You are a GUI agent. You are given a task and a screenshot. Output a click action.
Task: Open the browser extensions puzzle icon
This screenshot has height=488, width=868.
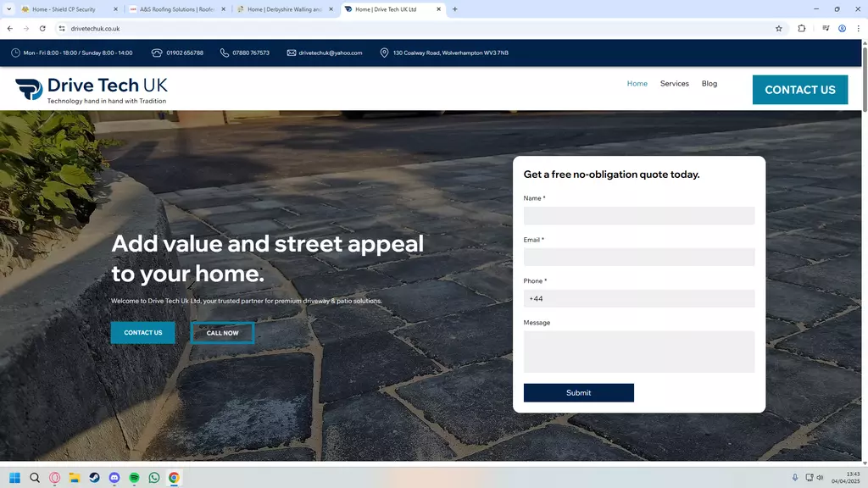(x=802, y=29)
